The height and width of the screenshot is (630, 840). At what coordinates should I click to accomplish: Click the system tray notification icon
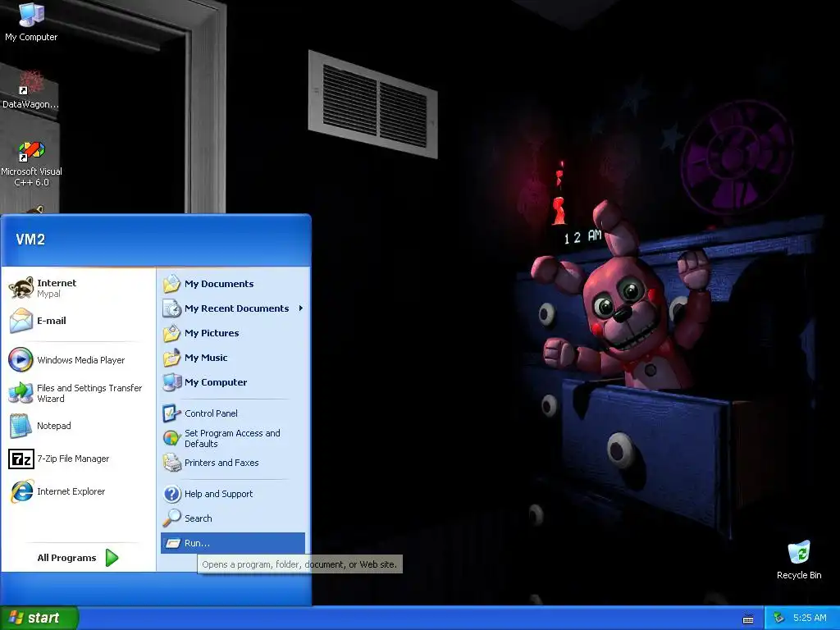click(779, 618)
